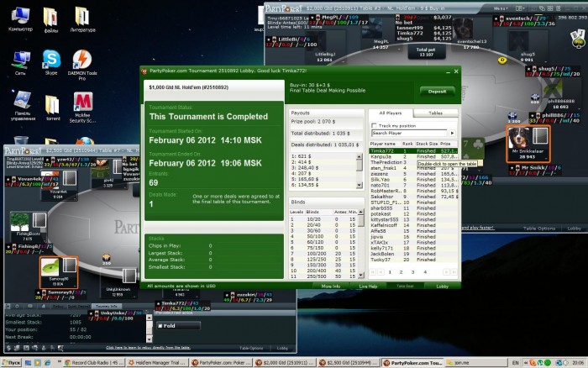This screenshot has width=588, height=368.
Task: Sort players by the Prize column header
Action: tap(448, 144)
